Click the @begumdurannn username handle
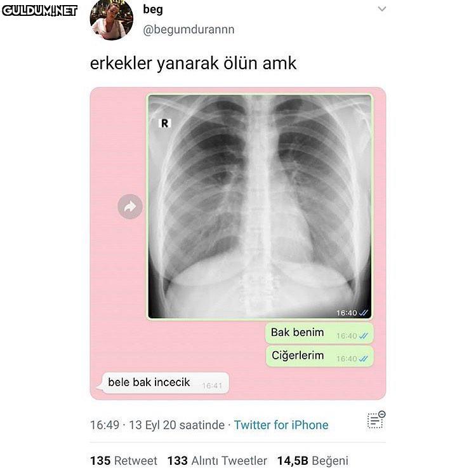476x468 pixels. click(188, 29)
